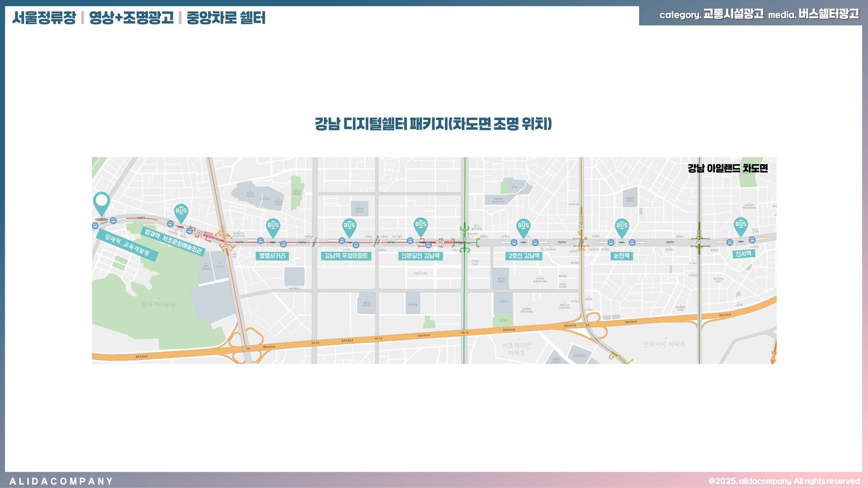
Task: Click the 강남 디지털쉘터 패키지 title text
Action: click(x=433, y=124)
